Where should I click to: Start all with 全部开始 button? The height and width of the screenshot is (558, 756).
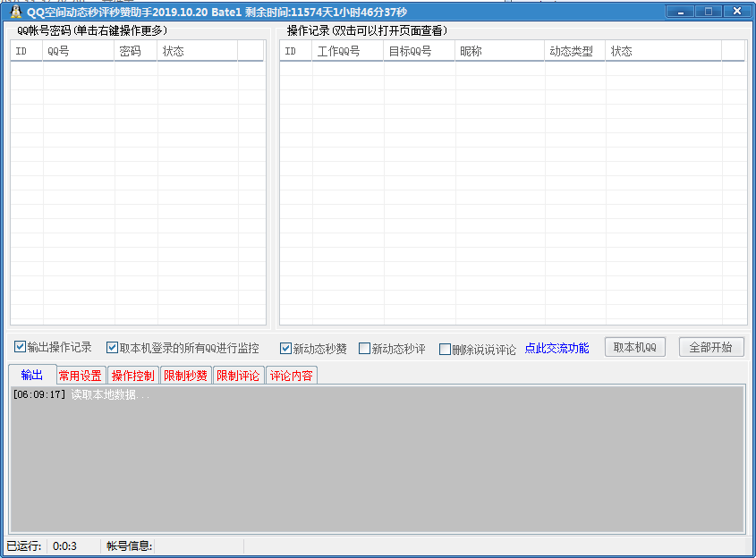(711, 347)
